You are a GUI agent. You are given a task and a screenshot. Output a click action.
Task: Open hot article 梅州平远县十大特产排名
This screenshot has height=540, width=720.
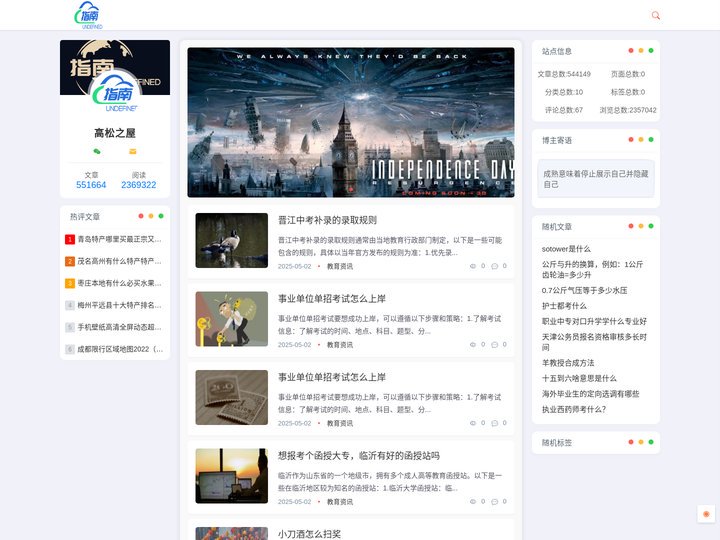(119, 305)
